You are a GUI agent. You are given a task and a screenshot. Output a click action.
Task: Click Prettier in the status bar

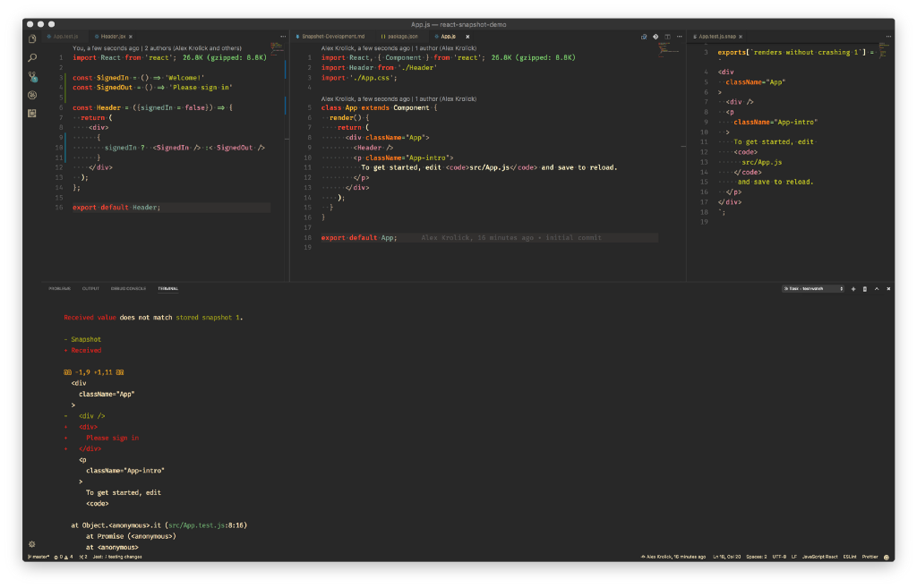point(870,557)
